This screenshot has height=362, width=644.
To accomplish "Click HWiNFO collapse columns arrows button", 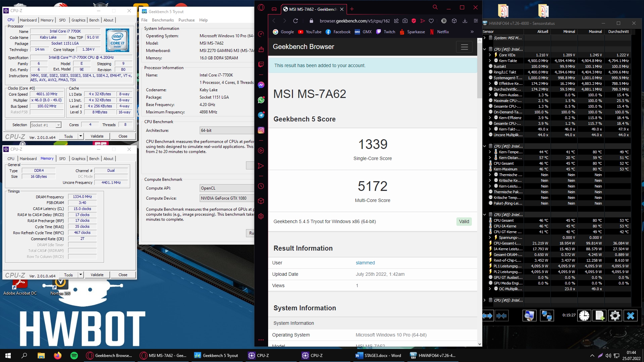I will pyautogui.click(x=501, y=316).
